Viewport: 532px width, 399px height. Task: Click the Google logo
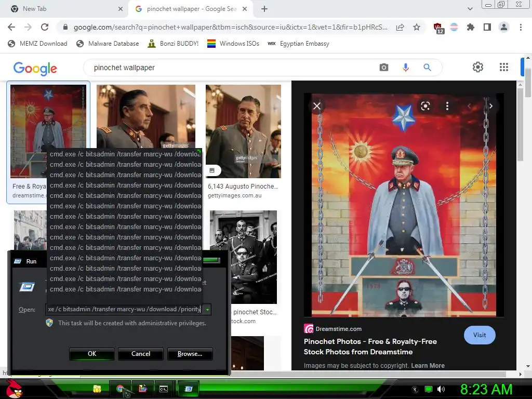point(35,68)
